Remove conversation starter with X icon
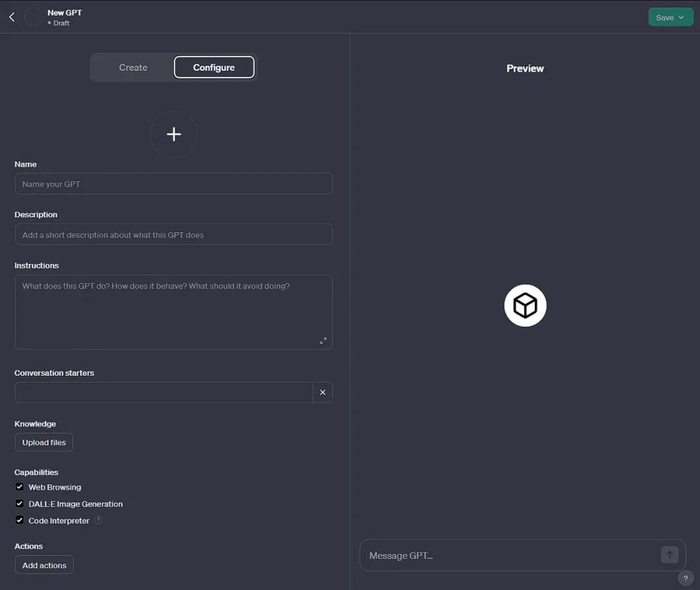700x590 pixels. (322, 392)
